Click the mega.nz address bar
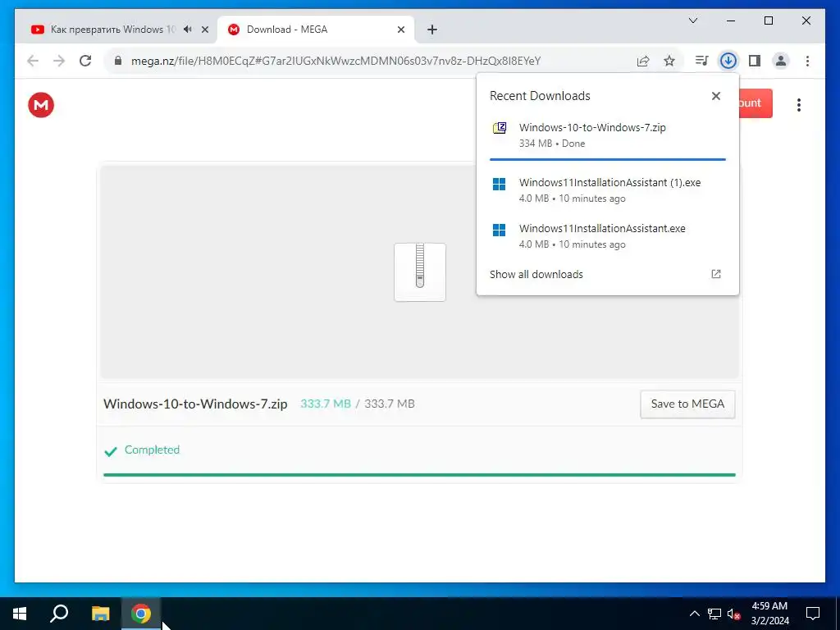 336,61
